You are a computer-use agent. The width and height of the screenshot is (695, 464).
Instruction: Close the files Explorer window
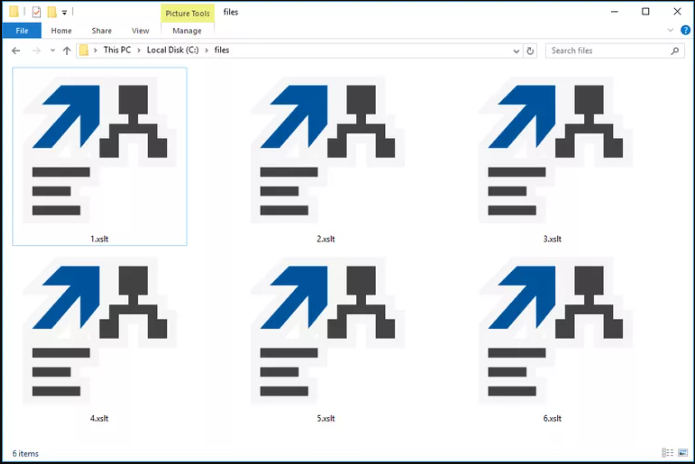677,12
